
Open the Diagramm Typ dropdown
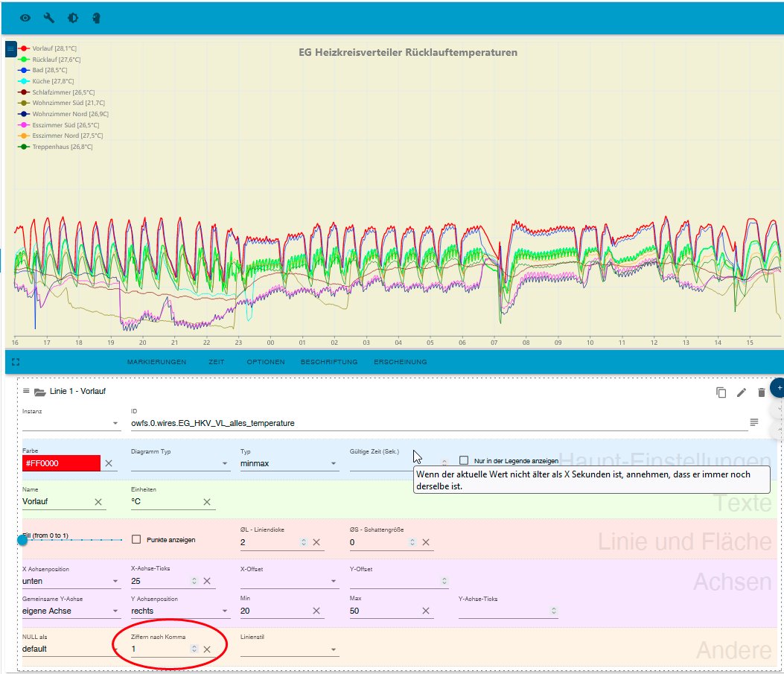tap(180, 463)
